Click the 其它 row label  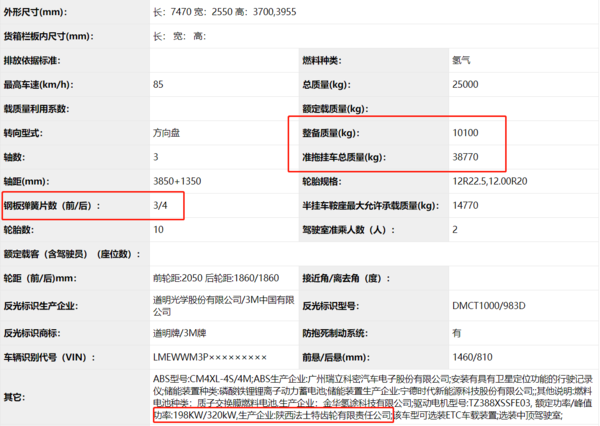pos(15,398)
